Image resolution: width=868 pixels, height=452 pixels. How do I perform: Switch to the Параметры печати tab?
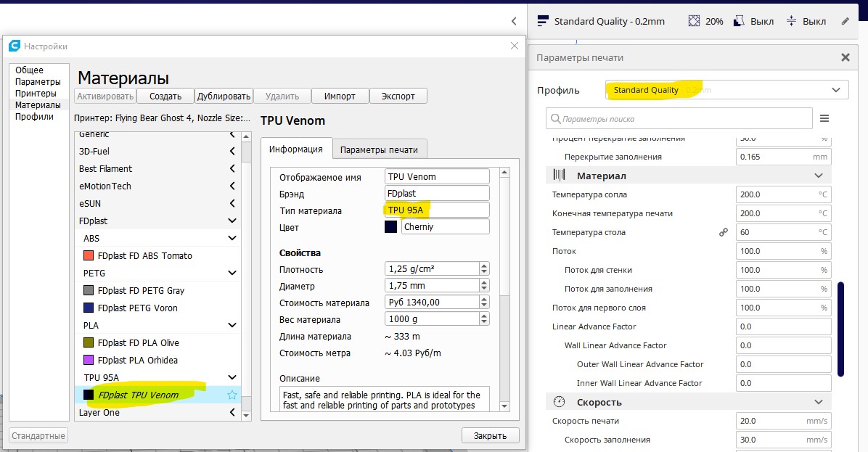click(x=379, y=150)
